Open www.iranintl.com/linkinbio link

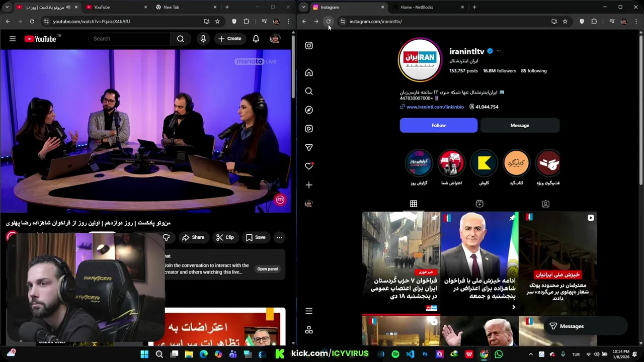[x=435, y=107]
